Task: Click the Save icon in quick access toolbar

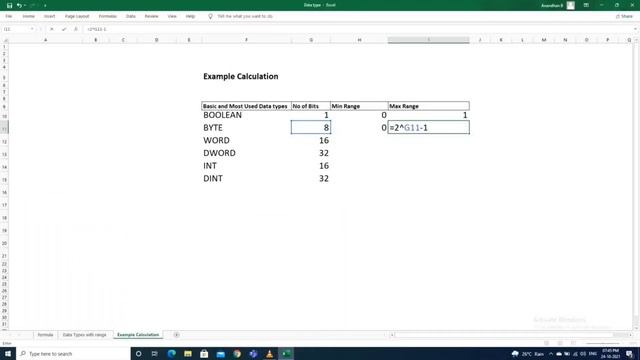Action: (9, 5)
